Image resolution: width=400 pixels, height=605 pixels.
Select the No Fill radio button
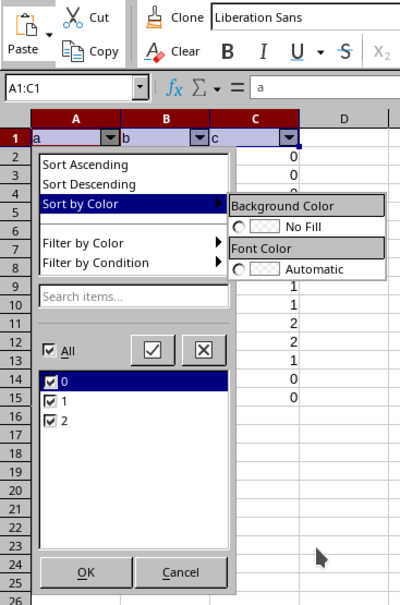point(238,227)
